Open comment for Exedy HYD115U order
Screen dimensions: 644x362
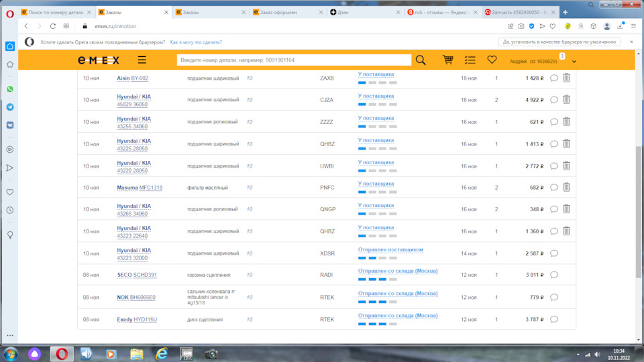pyautogui.click(x=554, y=319)
